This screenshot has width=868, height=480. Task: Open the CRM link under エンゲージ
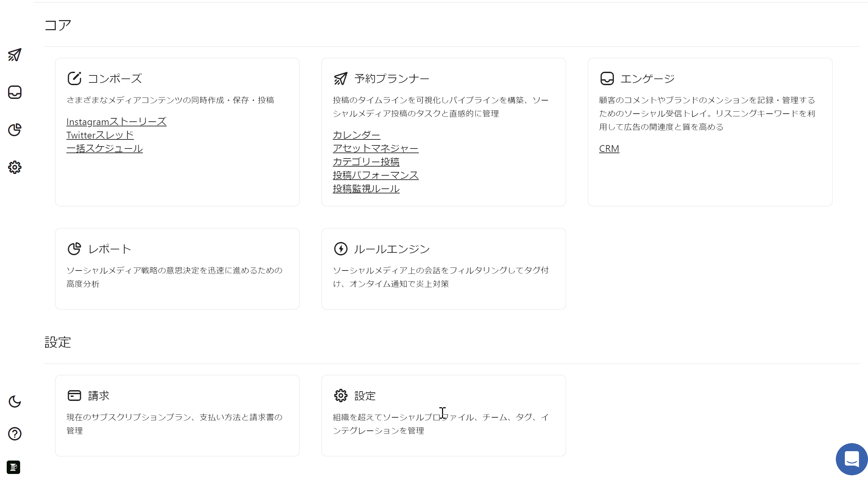tap(609, 148)
